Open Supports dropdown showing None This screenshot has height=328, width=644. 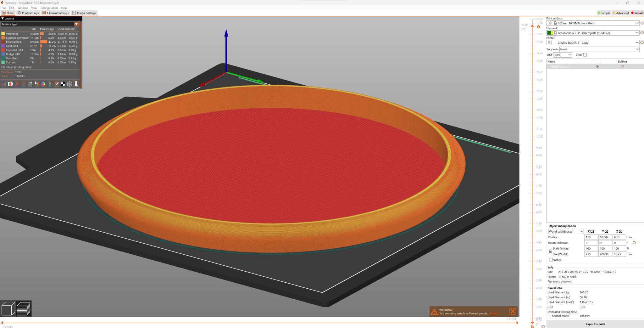pos(599,49)
